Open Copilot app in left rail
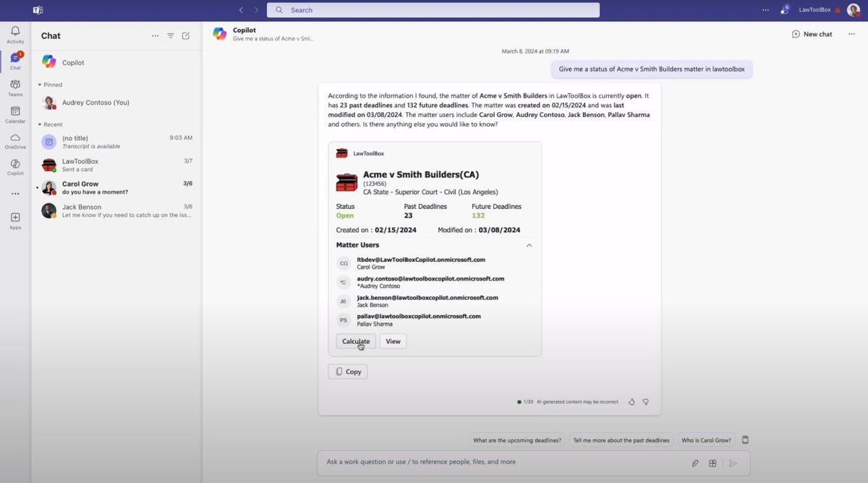Viewport: 868px width, 483px height. tap(15, 168)
